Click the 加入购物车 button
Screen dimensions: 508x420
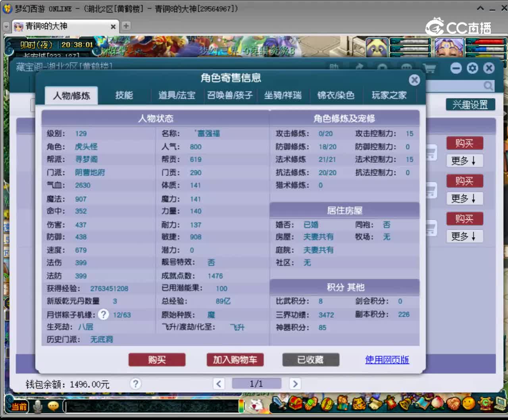pos(235,360)
